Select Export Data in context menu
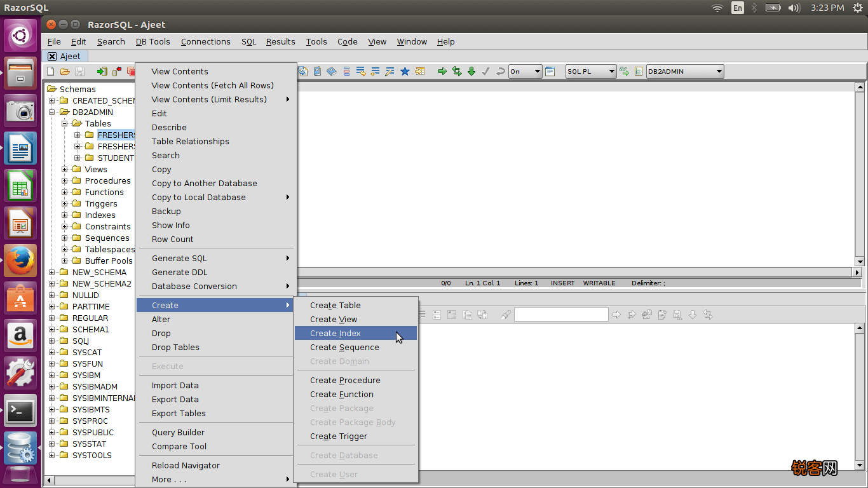Viewport: 868px width, 488px height. coord(216,400)
